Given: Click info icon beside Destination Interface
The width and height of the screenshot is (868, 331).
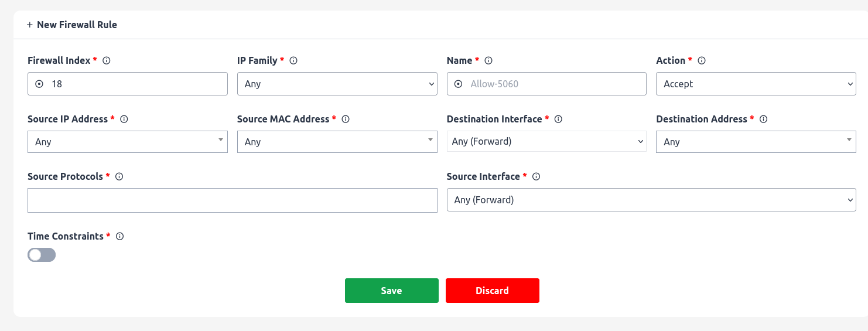Looking at the screenshot, I should 558,119.
